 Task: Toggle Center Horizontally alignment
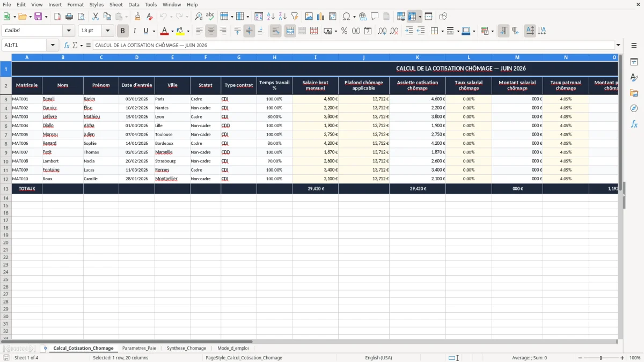coord(211,31)
